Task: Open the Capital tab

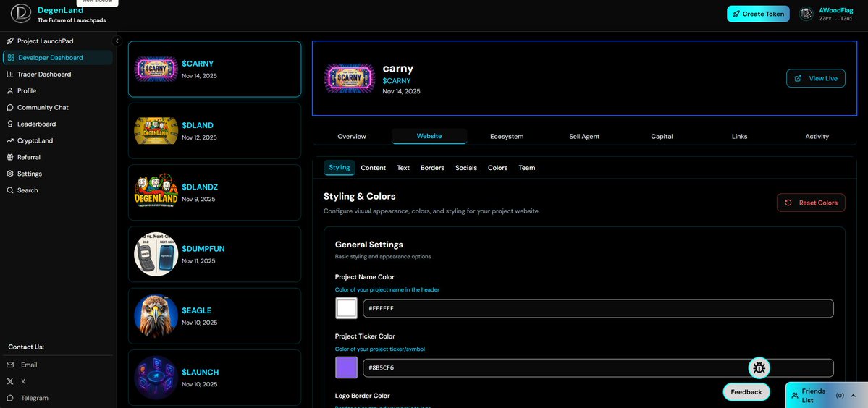Action: pos(662,137)
